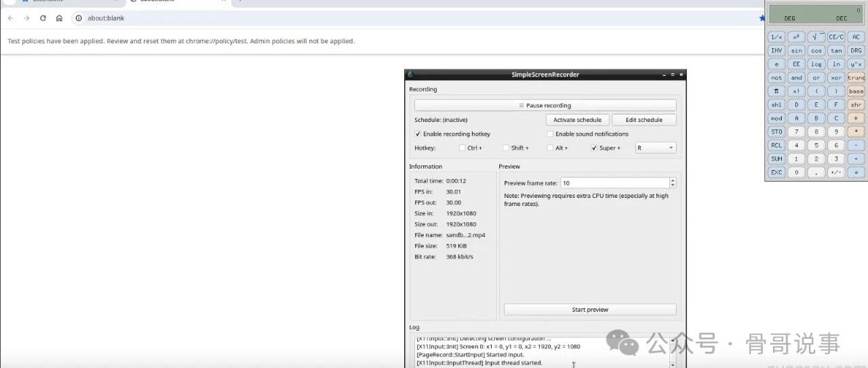
Task: Select the File size value 519 KiB
Action: (x=456, y=246)
